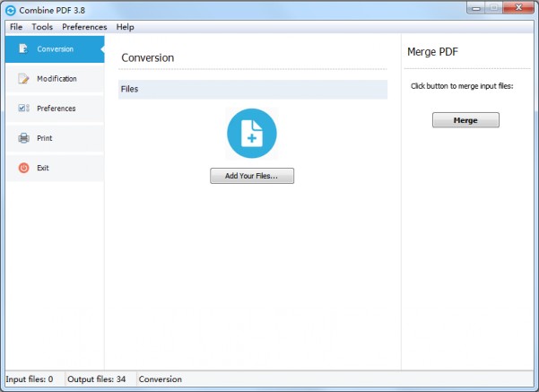Click the Modification pencil icon
Screen dimensions: 539x392
pos(23,79)
